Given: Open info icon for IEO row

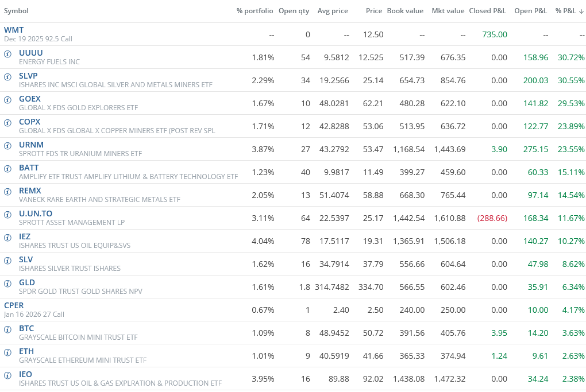Looking at the screenshot, I should [7, 375].
